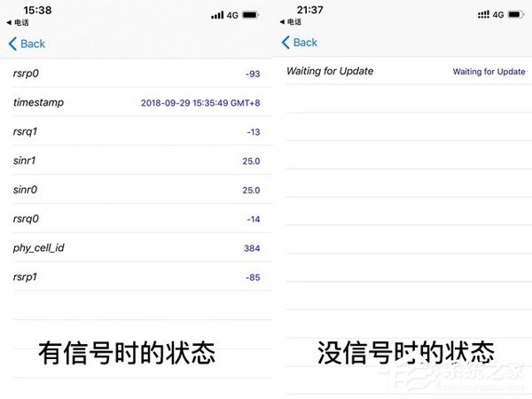Select the rsrq0 row label
The height and width of the screenshot is (399, 532).
26,219
